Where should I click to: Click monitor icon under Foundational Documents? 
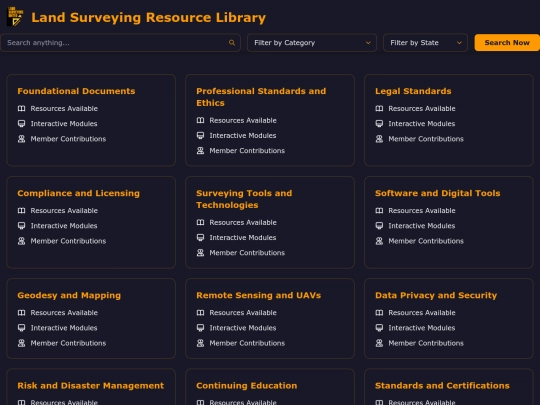[x=21, y=124]
